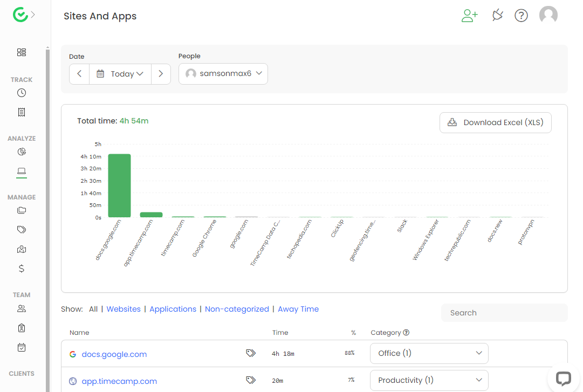Image resolution: width=583 pixels, height=392 pixels.
Task: Expand the samsonmax6 People dropdown
Action: coord(223,74)
